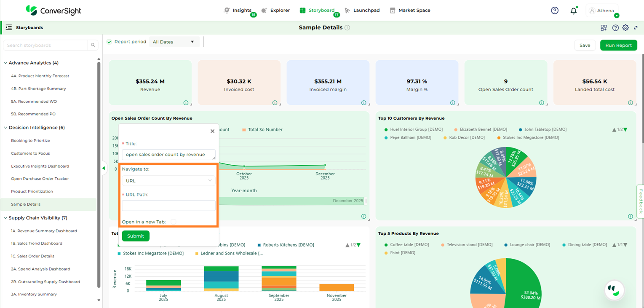
Task: Click the Run Report button
Action: pos(618,46)
